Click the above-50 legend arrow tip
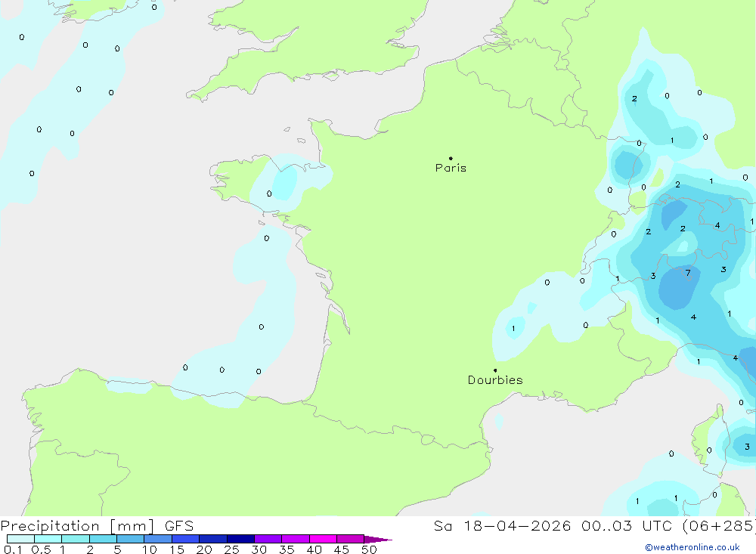 [x=378, y=539]
